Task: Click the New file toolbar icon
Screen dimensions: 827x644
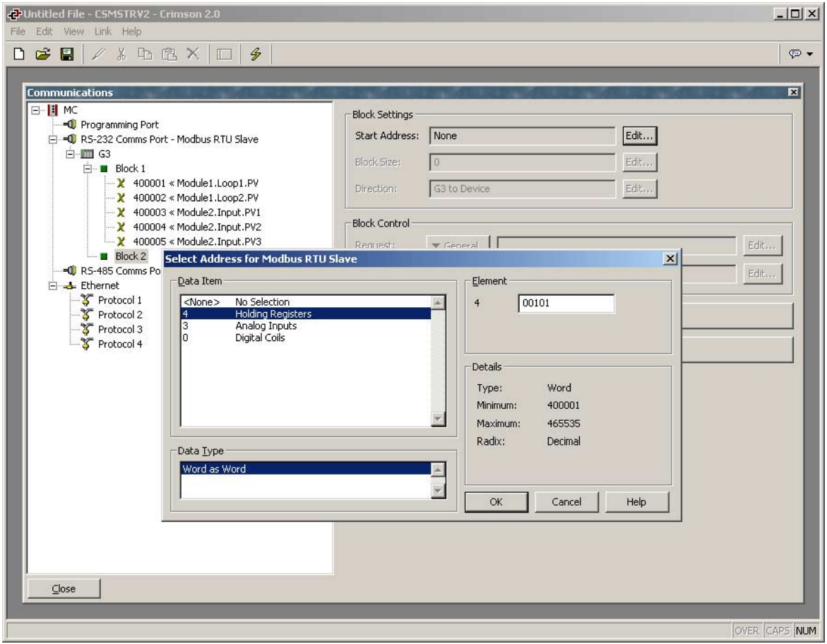Action: (x=19, y=54)
